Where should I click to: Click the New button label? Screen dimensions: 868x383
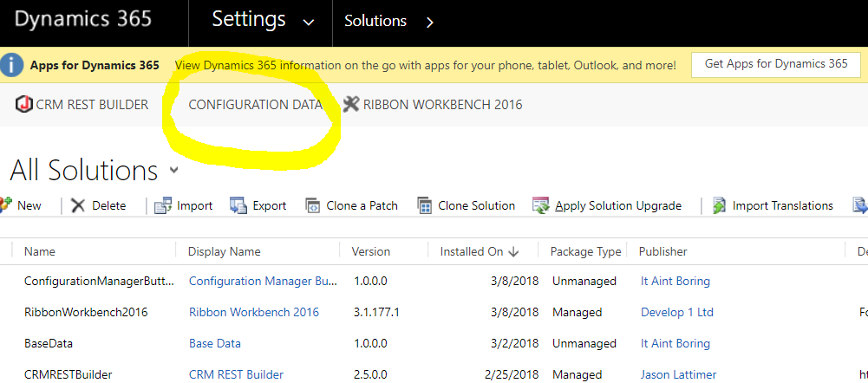point(29,206)
